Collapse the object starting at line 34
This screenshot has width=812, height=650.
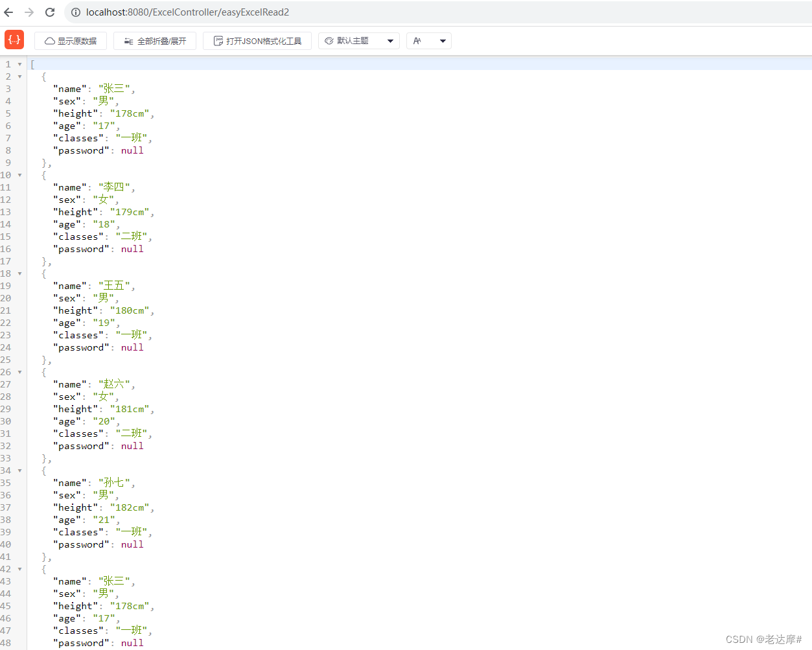tap(20, 470)
